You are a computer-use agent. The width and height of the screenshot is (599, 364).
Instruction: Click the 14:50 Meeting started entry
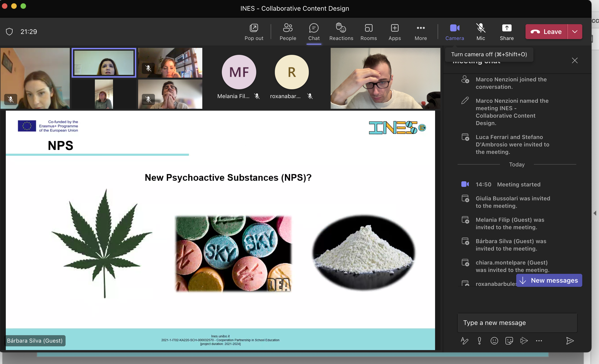pyautogui.click(x=508, y=184)
